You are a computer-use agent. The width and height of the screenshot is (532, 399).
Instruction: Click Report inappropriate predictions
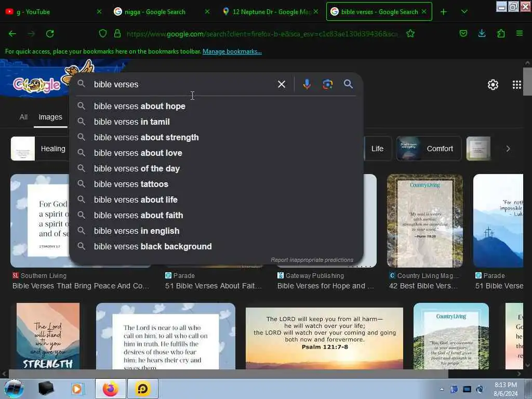coord(312,260)
